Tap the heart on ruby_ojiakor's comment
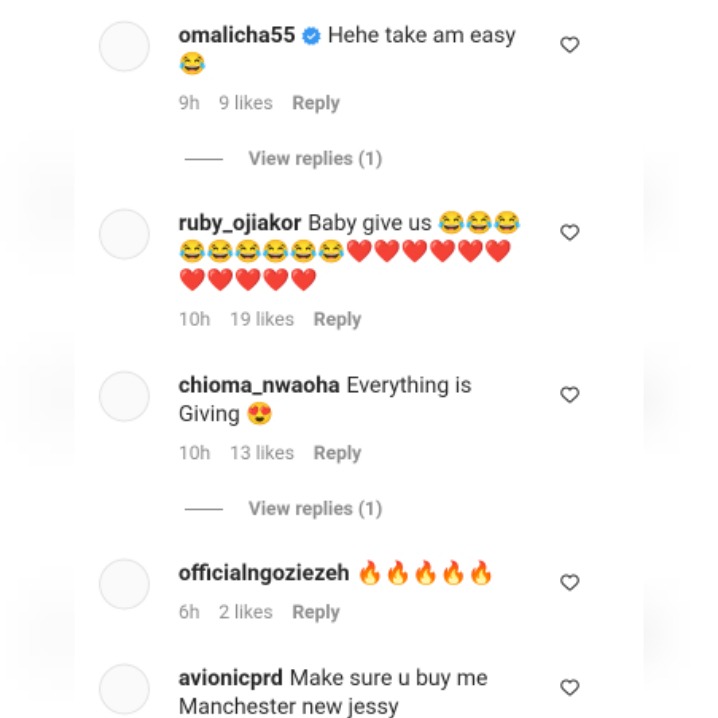Screen dimensions: 718x718 (569, 232)
